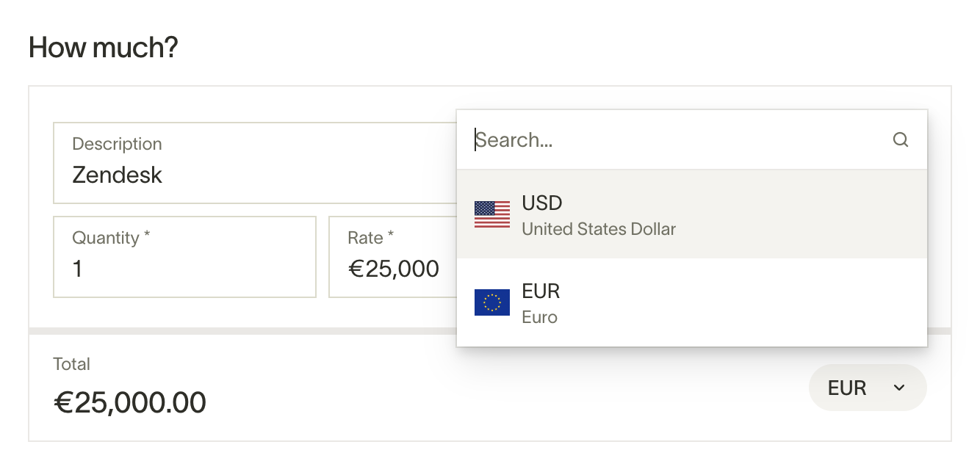Click the Description field containing Zendesk
Screen dimensions: 980x461
click(x=255, y=163)
